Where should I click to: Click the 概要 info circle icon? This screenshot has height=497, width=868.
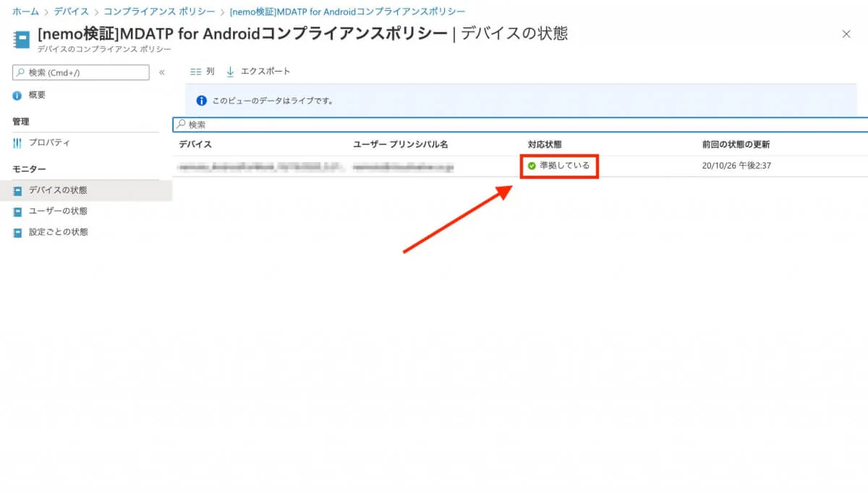pyautogui.click(x=17, y=95)
